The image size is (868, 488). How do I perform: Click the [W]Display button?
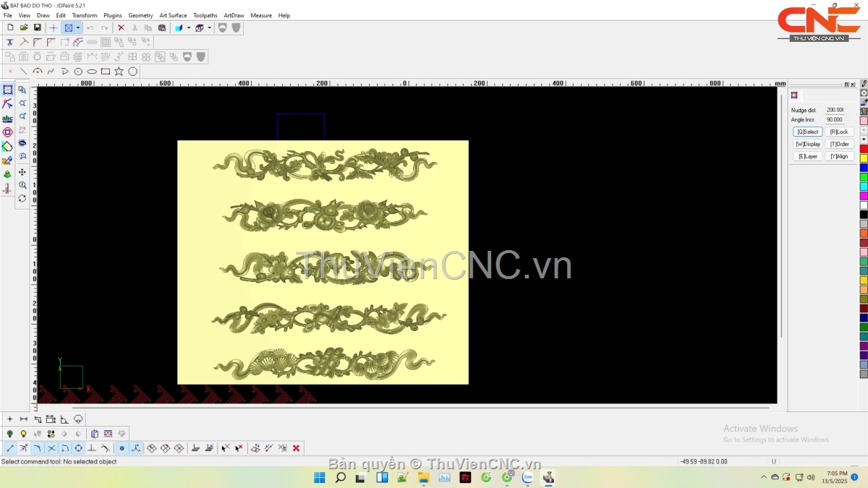point(808,144)
